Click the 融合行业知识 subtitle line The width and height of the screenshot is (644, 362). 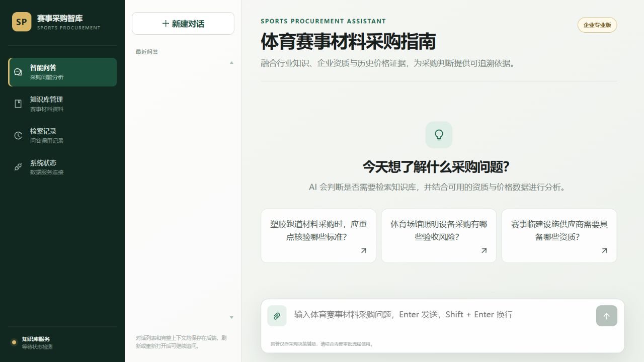388,63
